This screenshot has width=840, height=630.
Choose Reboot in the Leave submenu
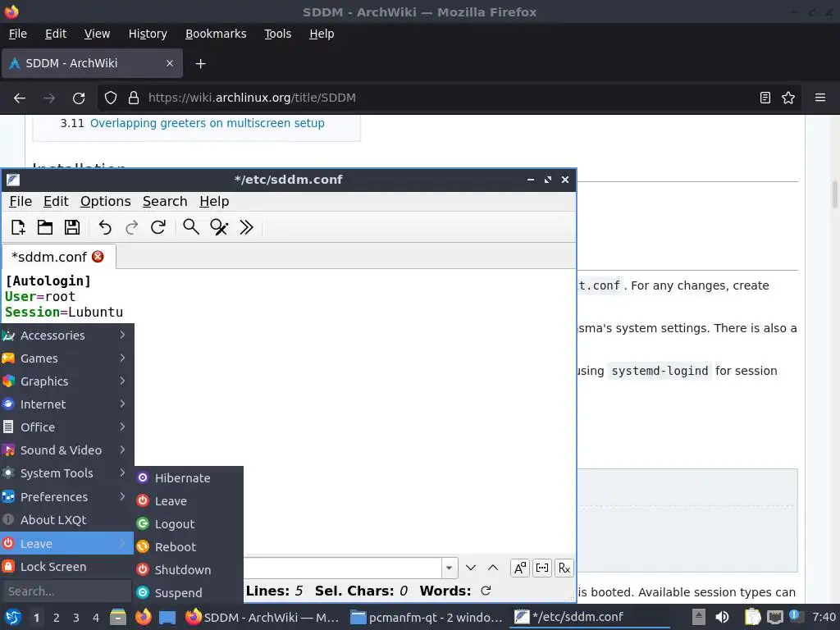pyautogui.click(x=189, y=547)
